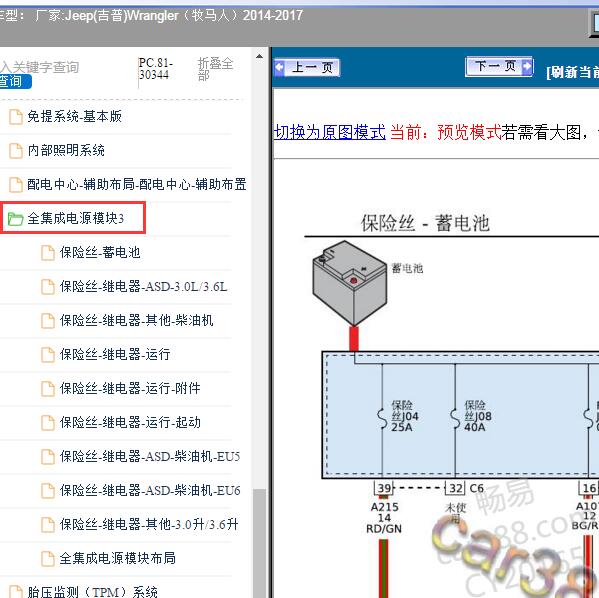Image resolution: width=599 pixels, height=598 pixels.
Task: Open the 免提系统-基本版 tree entry
Action: (x=74, y=117)
